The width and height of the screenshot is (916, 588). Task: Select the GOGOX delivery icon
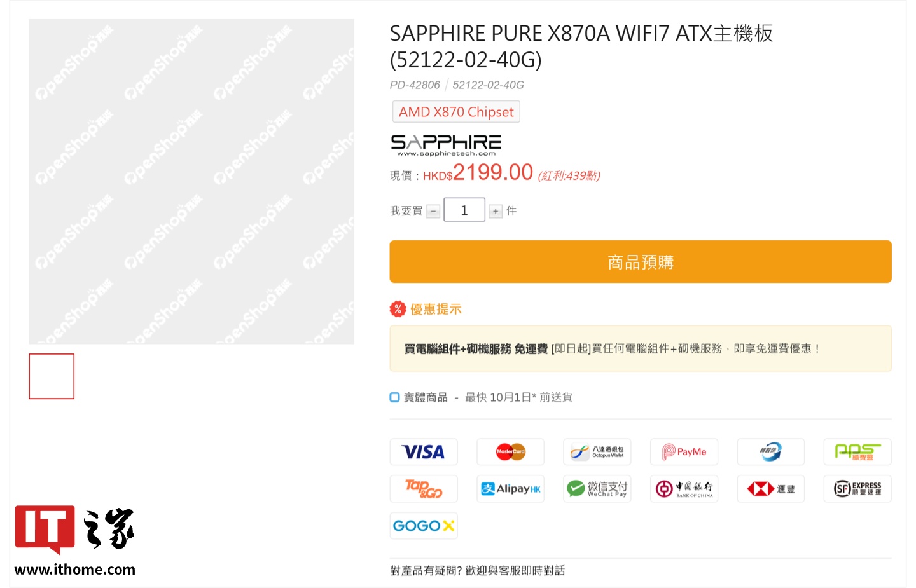click(x=424, y=525)
